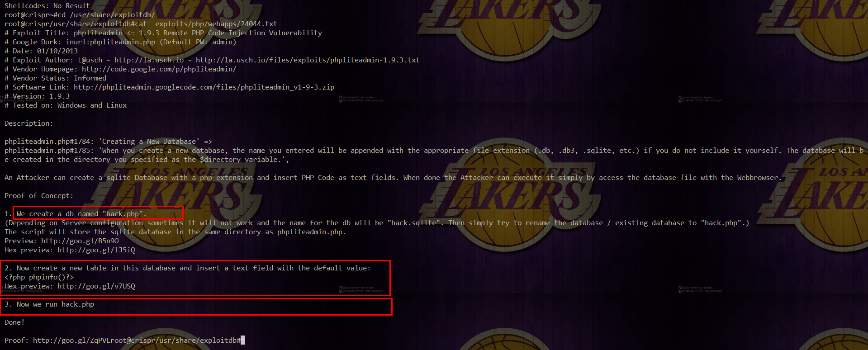868x350 pixels.
Task: Click the '# Exploit Title: phpliteadmin' line
Action: click(163, 33)
